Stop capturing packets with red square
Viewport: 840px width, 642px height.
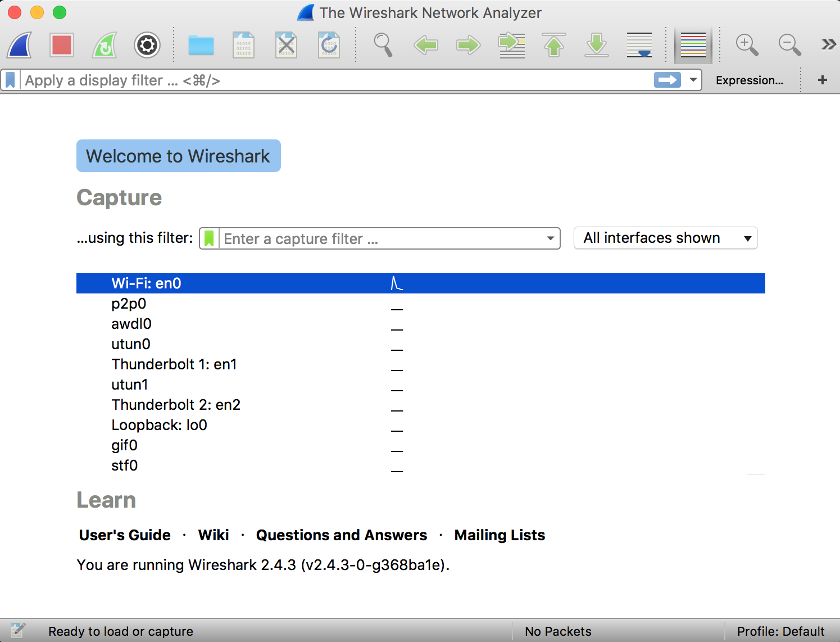(62, 45)
